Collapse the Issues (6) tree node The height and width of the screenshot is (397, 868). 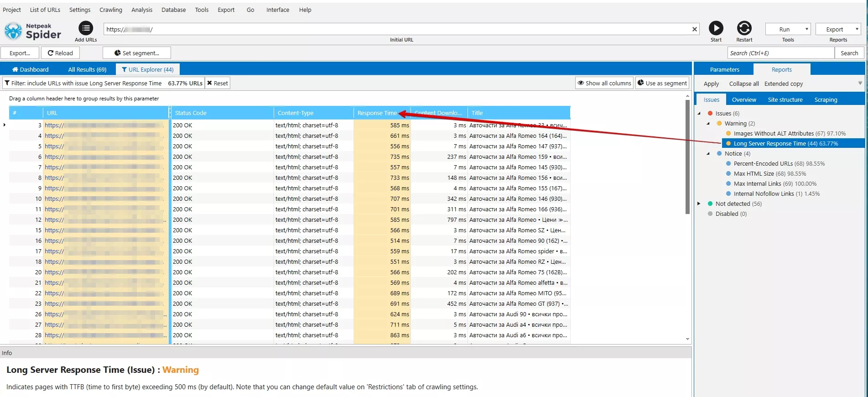tap(699, 113)
